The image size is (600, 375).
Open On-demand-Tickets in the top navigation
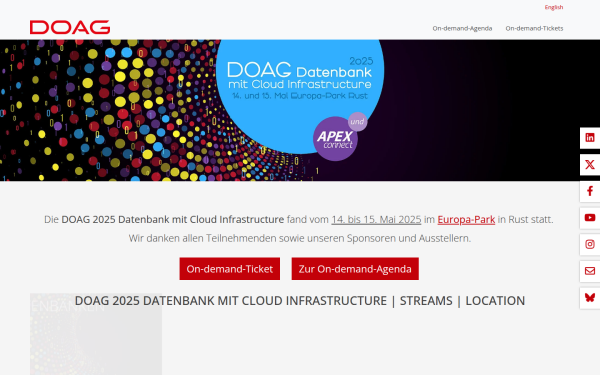[x=534, y=28]
